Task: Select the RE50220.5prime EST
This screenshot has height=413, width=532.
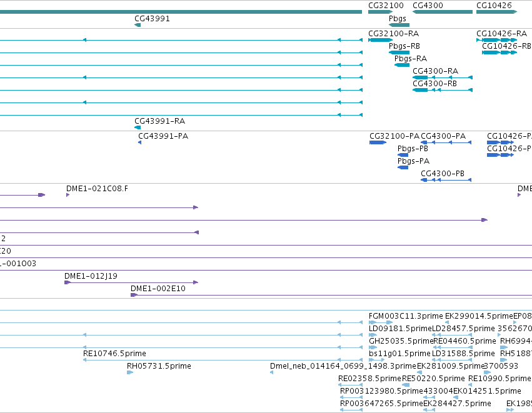Action: 406,385
